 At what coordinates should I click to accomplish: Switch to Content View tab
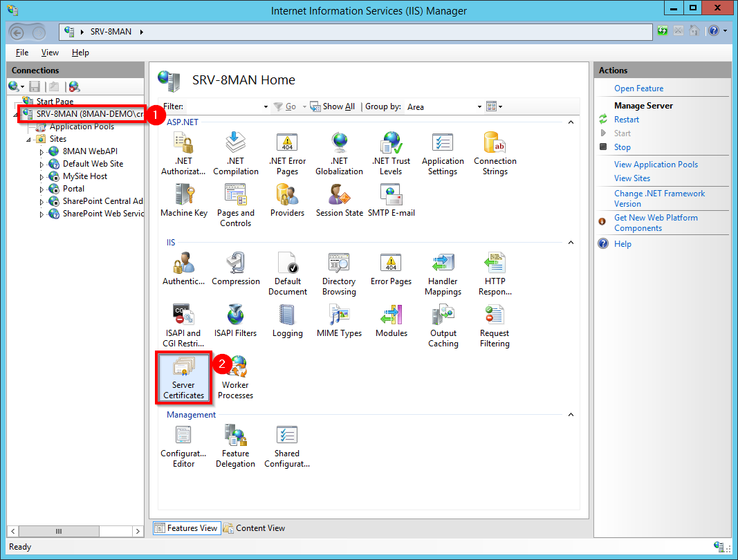(255, 528)
